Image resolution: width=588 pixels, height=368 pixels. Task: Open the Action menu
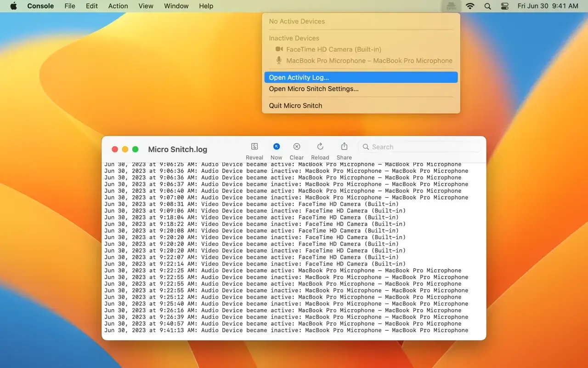[x=118, y=6]
